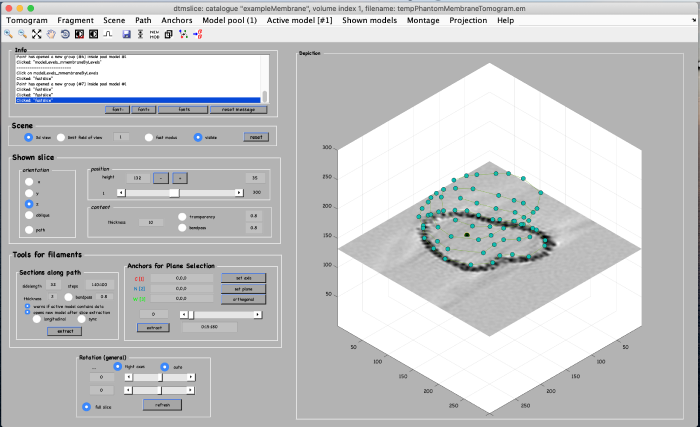700x427 pixels.
Task: Select the y orientation radio button
Action: (x=30, y=191)
